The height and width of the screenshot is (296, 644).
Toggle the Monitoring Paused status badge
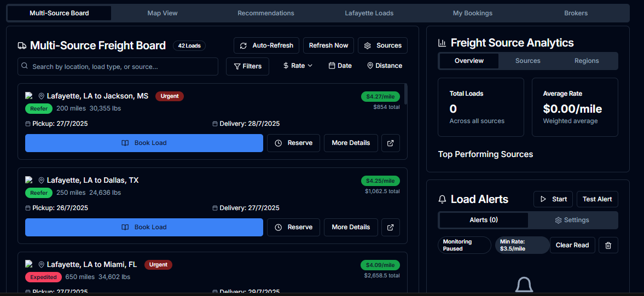pos(464,245)
